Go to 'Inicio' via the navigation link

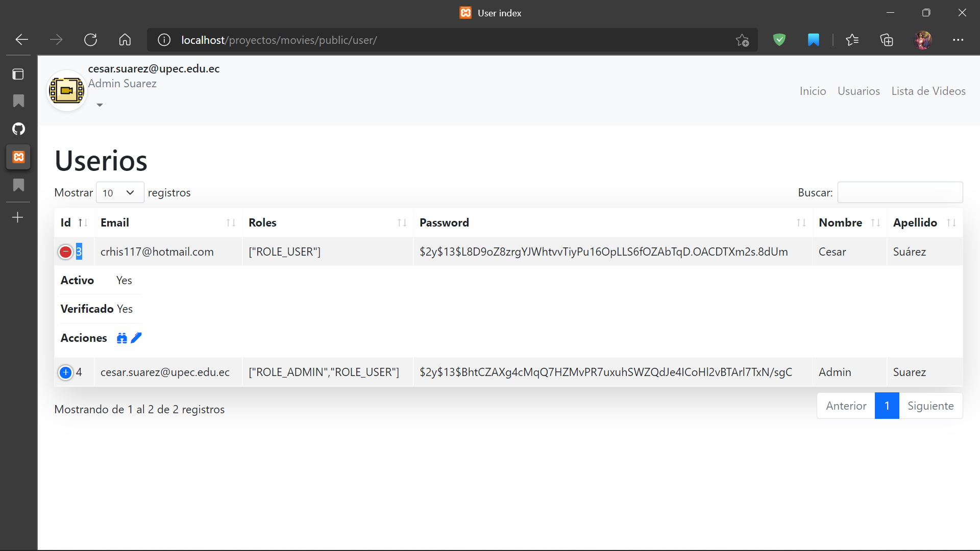[813, 91]
